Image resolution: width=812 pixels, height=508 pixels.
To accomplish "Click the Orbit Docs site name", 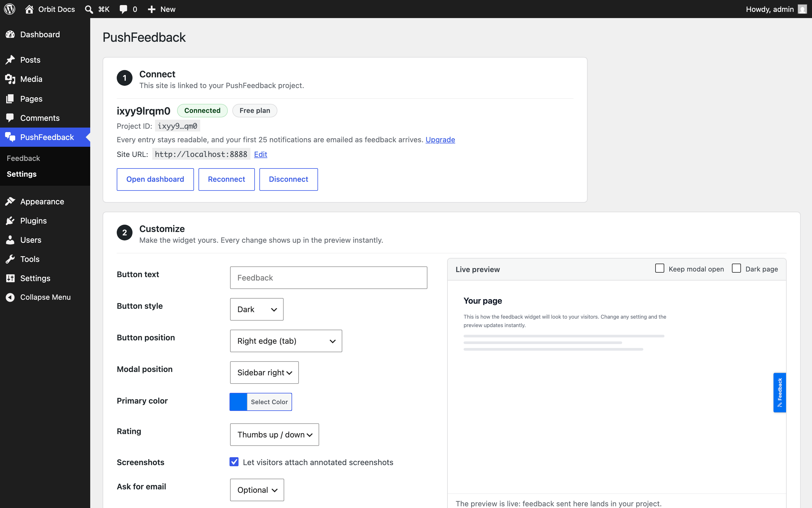I will [x=56, y=9].
